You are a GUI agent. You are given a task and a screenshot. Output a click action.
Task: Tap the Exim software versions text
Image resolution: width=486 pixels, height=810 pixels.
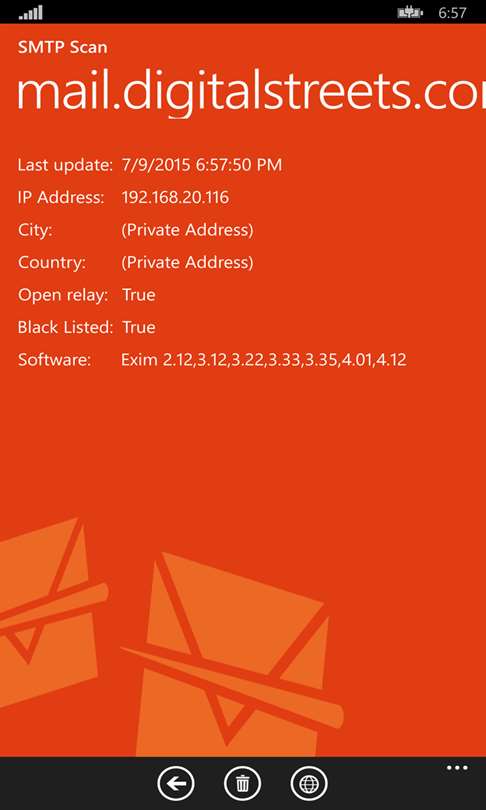point(263,360)
